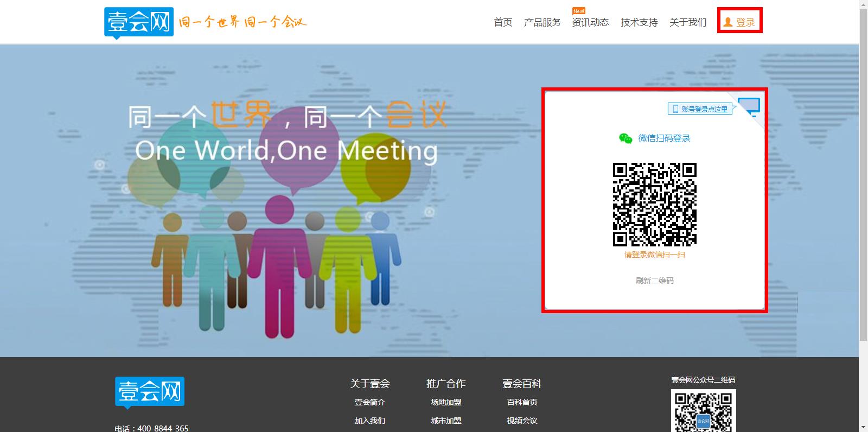Click the page's vertical scrollbar thumb
Screen dimensions: 868x432
[863, 175]
